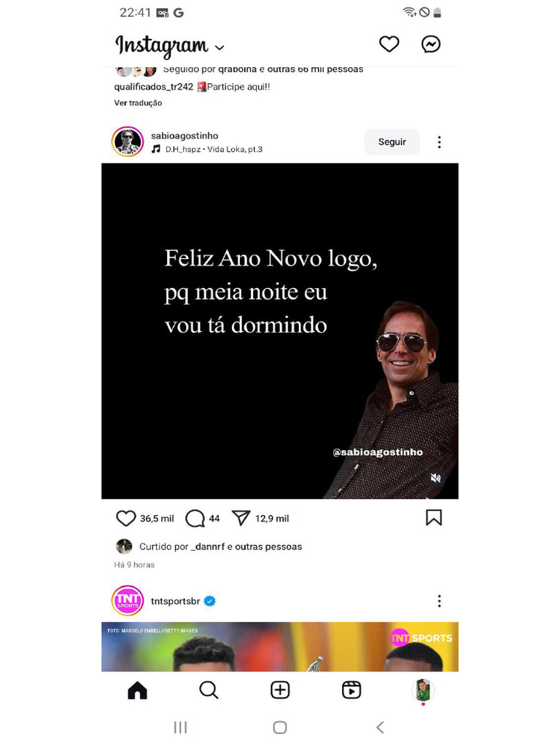The width and height of the screenshot is (560, 747).
Task: Go to the Home tab
Action: pyautogui.click(x=137, y=690)
